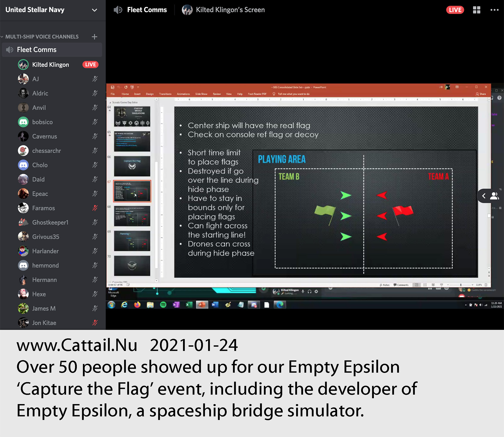
Task: Click the Tell me what you want to do box
Action: pyautogui.click(x=291, y=94)
